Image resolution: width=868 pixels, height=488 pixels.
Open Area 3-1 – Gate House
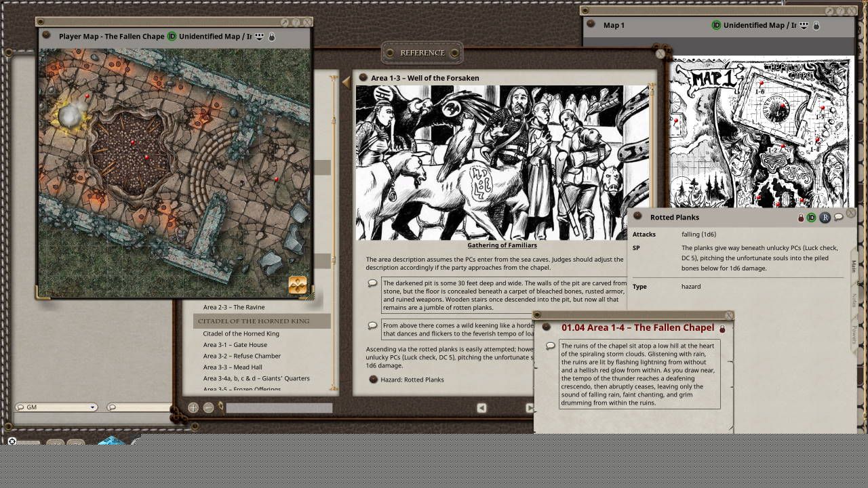click(235, 345)
